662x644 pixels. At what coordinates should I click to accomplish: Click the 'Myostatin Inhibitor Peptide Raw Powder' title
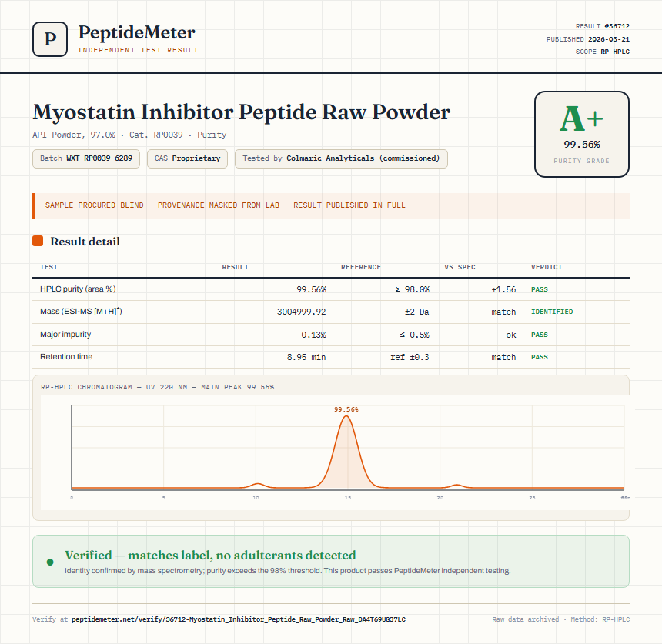tap(242, 112)
